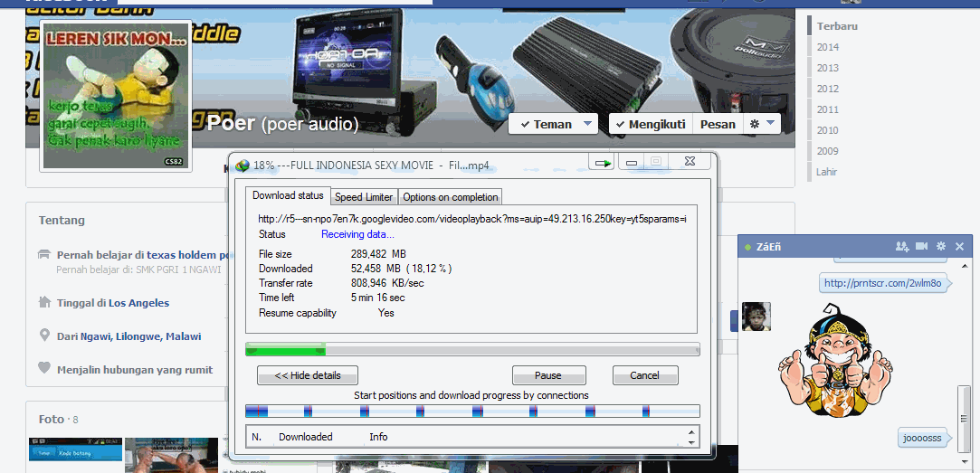Toggle the Mengikuti following button
980x473 pixels.
pos(651,124)
